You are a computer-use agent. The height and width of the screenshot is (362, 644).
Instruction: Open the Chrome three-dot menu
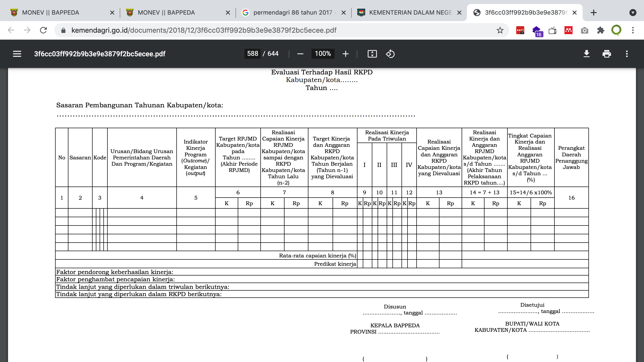[633, 30]
